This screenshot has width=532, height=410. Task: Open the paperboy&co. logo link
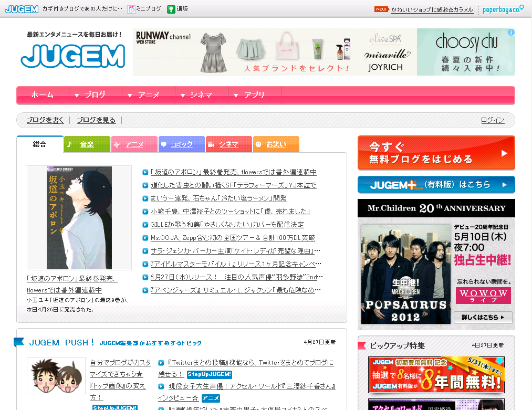point(503,9)
